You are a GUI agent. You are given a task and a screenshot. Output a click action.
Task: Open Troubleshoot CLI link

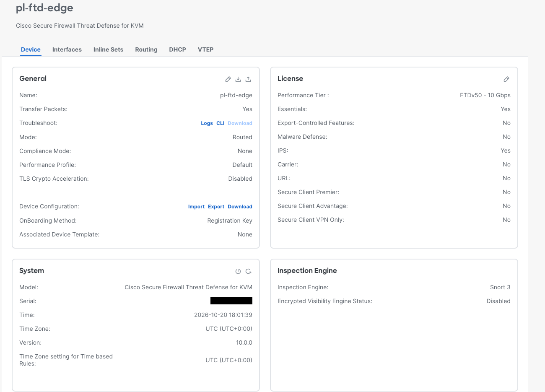tap(220, 123)
